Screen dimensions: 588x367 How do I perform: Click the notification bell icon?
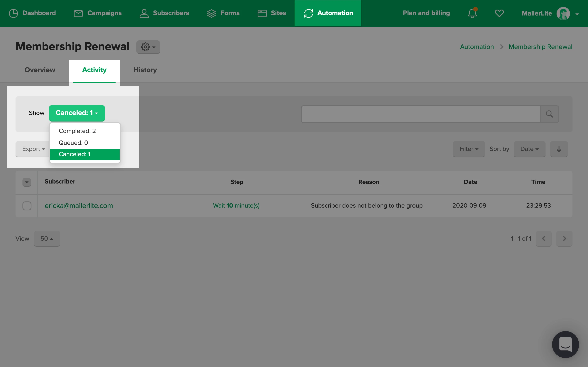coord(472,13)
